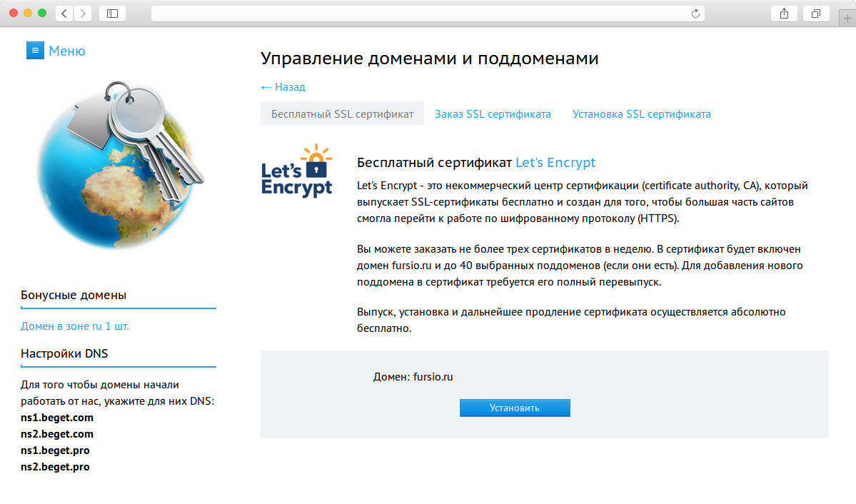Open the Домен в зоне ru 1 шт. link
This screenshot has width=856, height=504.
coord(75,326)
